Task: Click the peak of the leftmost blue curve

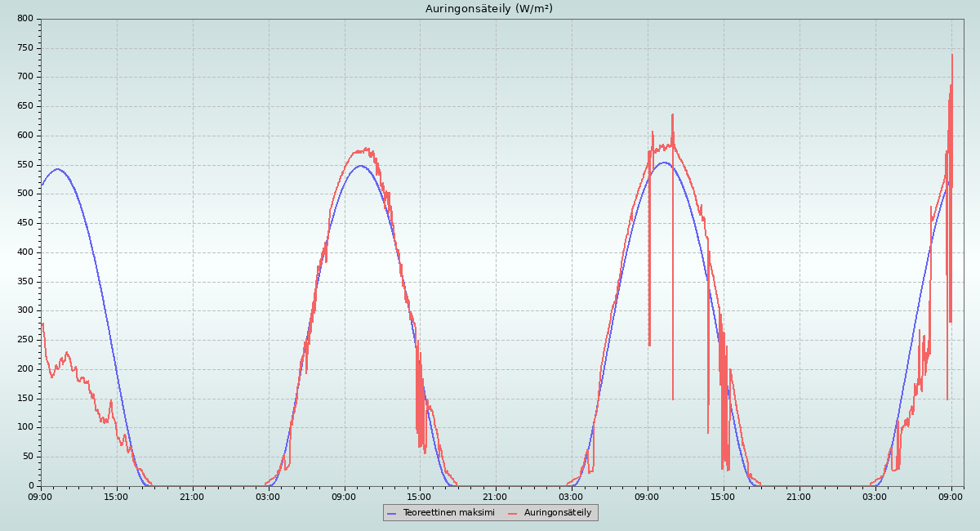Action: click(x=57, y=169)
